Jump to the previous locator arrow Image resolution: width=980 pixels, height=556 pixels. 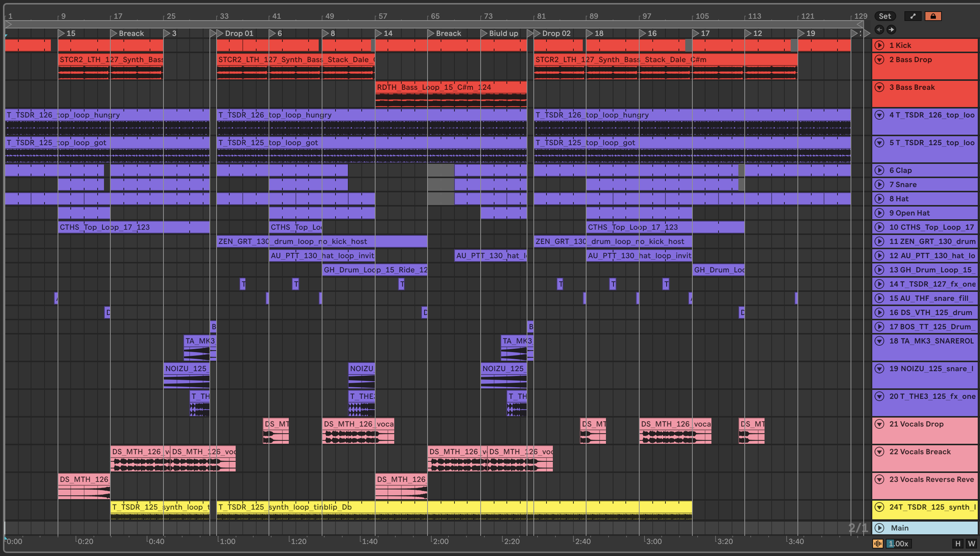879,30
